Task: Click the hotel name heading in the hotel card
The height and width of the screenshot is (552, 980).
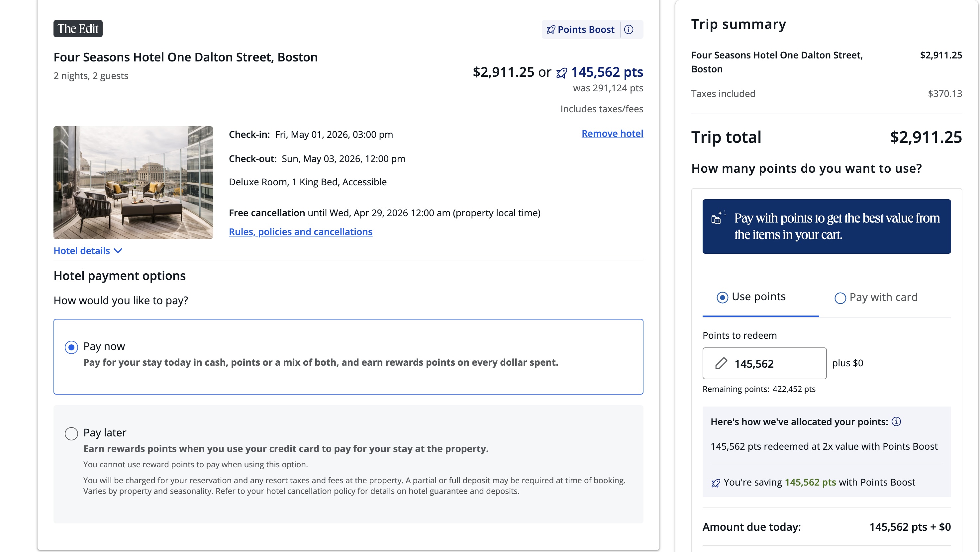Action: tap(185, 57)
